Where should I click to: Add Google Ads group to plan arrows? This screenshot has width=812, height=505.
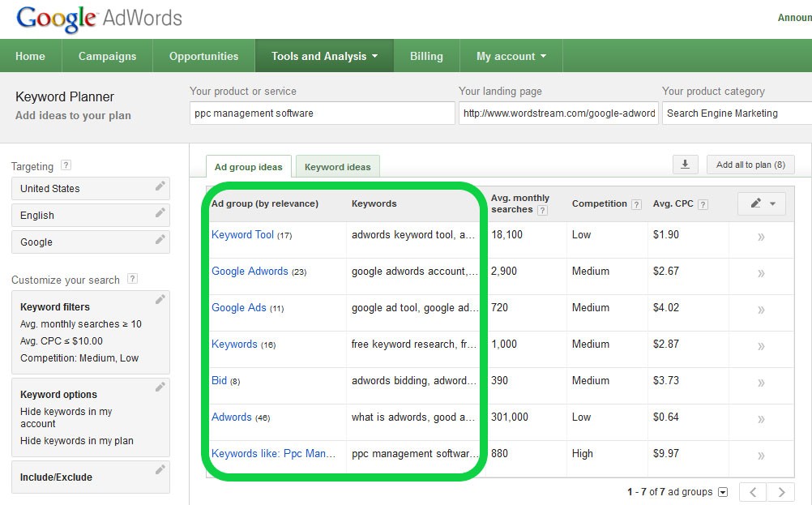click(x=761, y=310)
